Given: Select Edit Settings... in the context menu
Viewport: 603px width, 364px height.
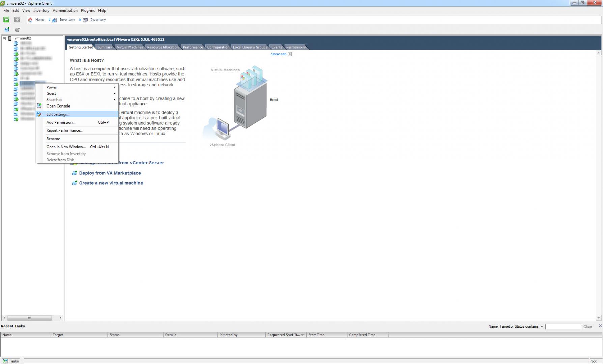Looking at the screenshot, I should click(x=77, y=114).
